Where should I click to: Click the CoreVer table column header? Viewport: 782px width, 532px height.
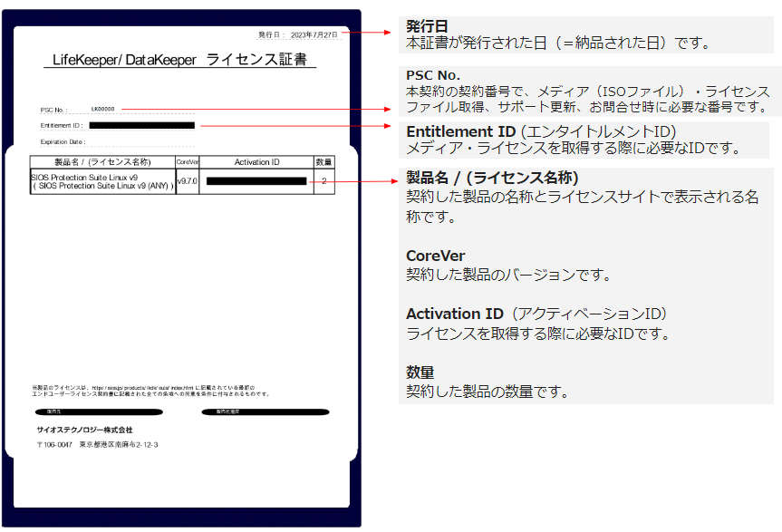click(x=188, y=162)
